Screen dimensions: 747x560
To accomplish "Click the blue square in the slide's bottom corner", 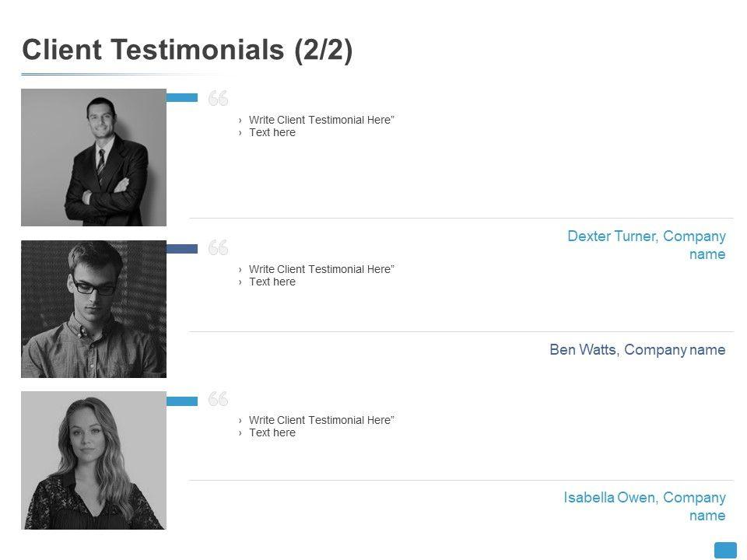I will [725, 550].
